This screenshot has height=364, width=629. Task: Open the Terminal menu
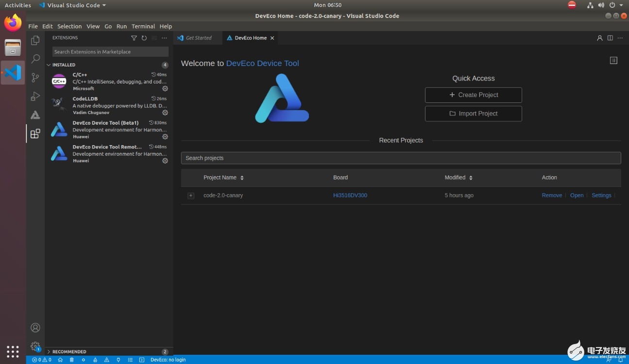coord(143,26)
